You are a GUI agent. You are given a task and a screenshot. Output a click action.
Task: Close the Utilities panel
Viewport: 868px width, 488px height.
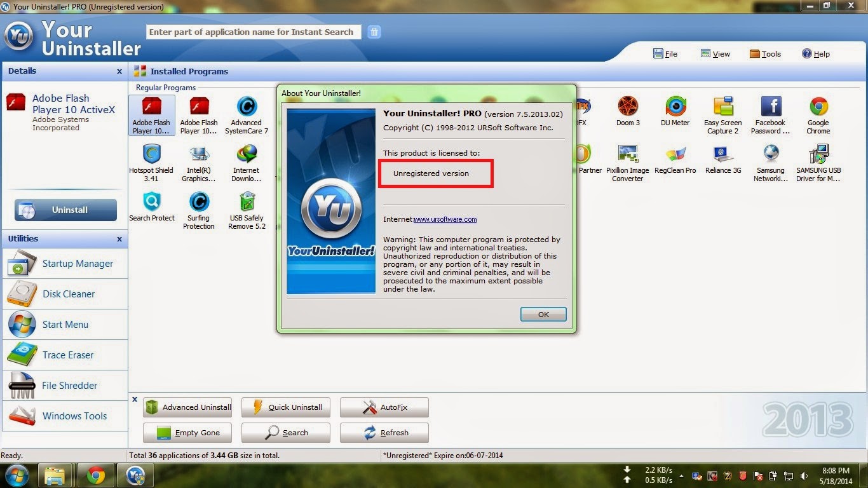(x=119, y=239)
